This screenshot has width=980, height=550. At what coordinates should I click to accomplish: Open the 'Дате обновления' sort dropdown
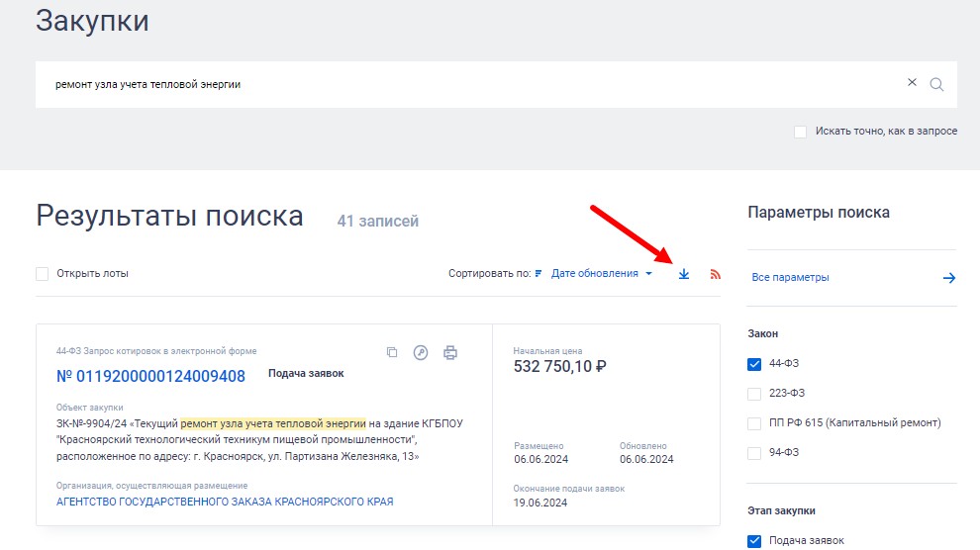coord(601,273)
